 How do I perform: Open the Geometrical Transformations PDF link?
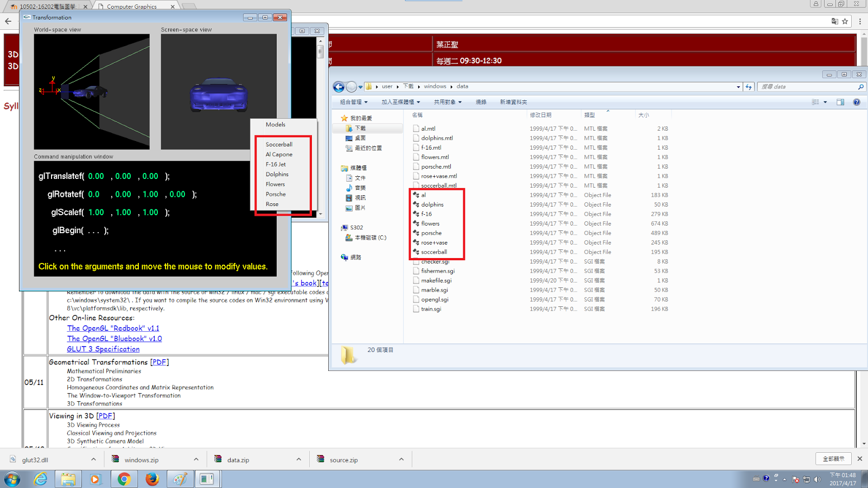coord(159,362)
